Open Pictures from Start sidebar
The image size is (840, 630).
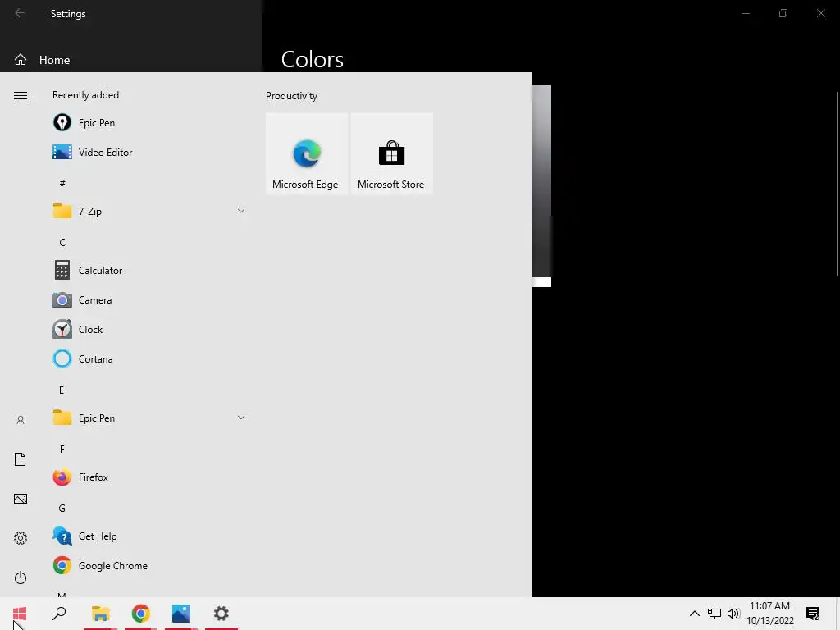(21, 499)
